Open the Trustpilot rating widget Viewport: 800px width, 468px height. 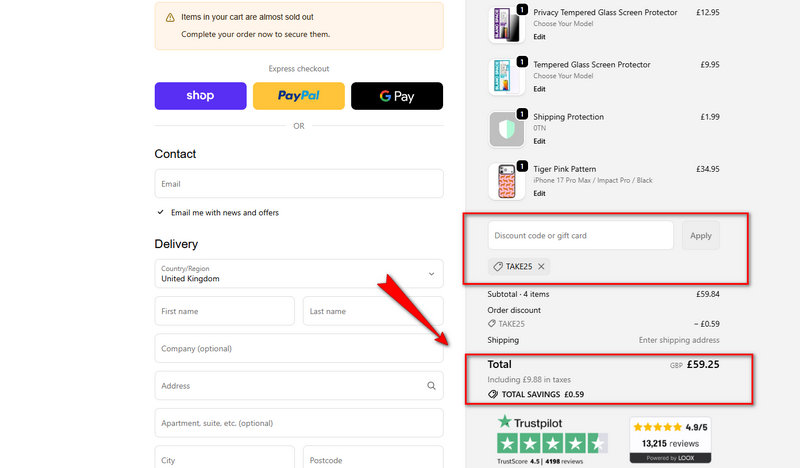[x=551, y=439]
